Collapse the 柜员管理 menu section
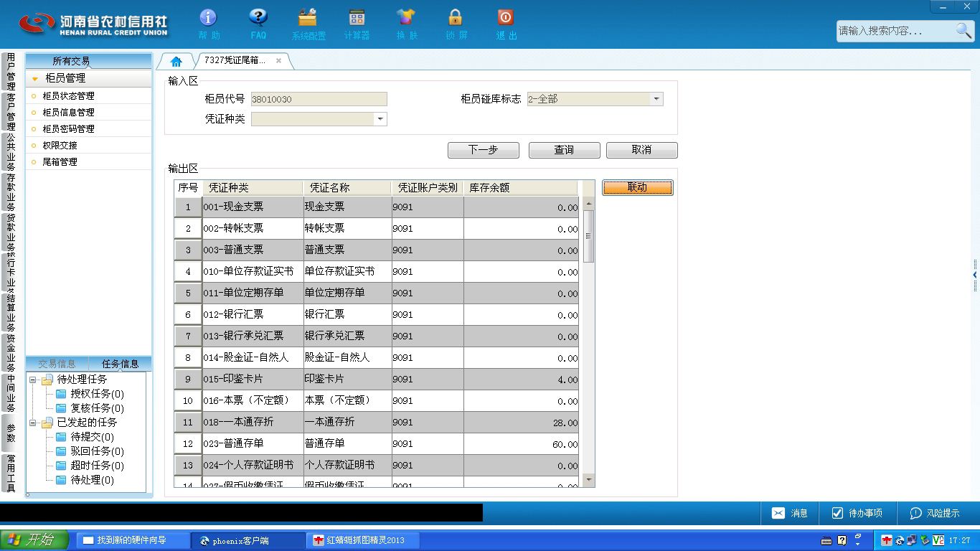This screenshot has height=551, width=980. point(34,79)
